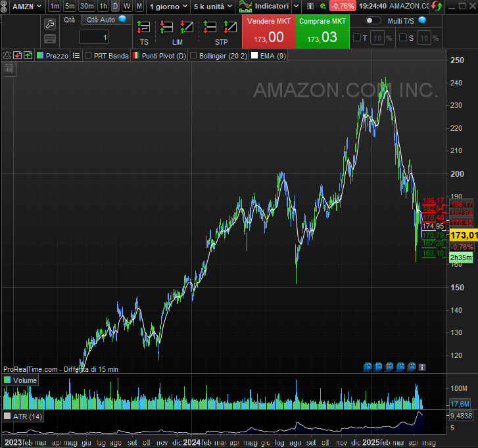The width and height of the screenshot is (478, 448).
Task: Open the ATR (14) panel label
Action: pos(28,416)
